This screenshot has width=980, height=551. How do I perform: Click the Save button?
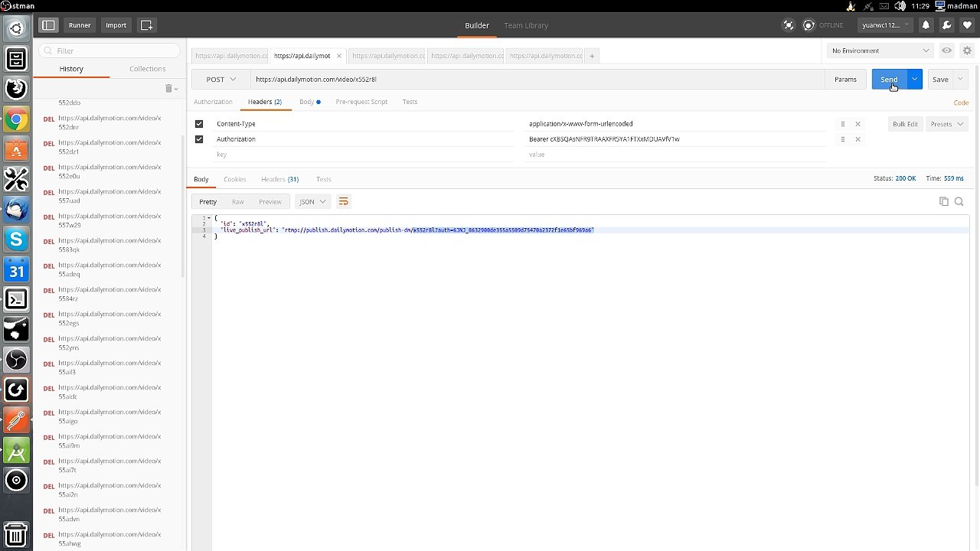point(940,79)
